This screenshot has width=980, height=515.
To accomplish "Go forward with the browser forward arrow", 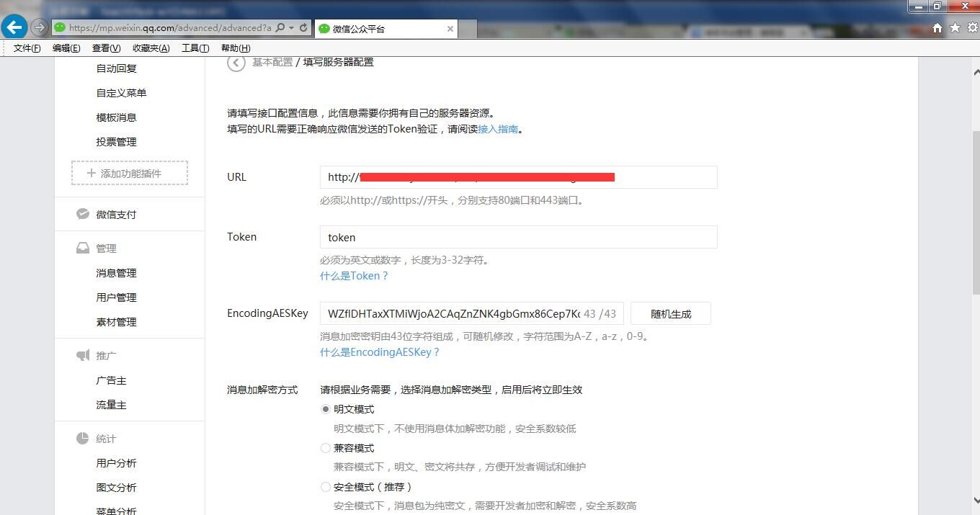I will click(x=40, y=28).
